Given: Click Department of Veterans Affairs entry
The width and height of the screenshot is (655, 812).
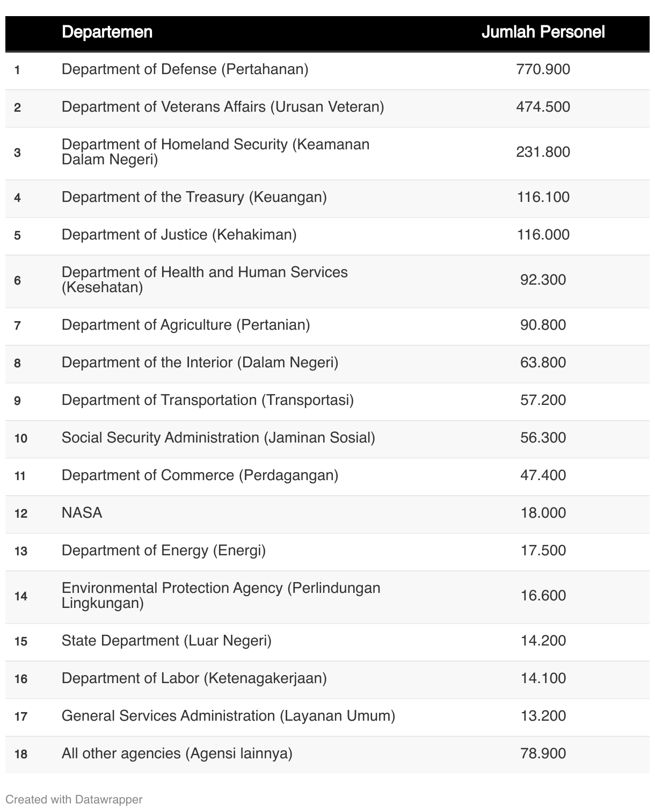Looking at the screenshot, I should tap(222, 107).
